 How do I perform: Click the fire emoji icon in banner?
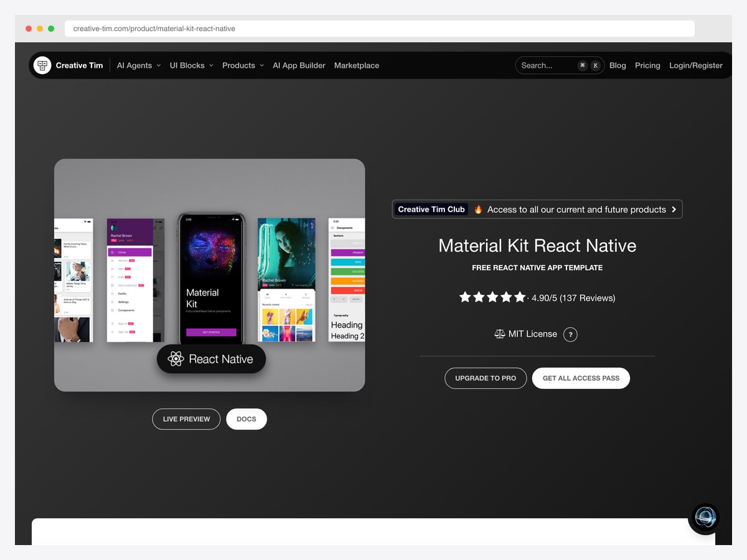[478, 210]
